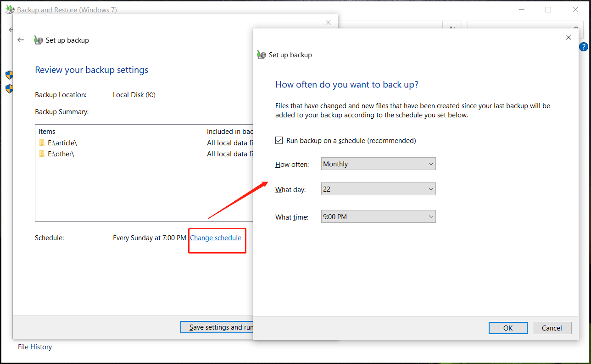The image size is (591, 364).
Task: Click the folder icon beside E:\article\
Action: (42, 143)
